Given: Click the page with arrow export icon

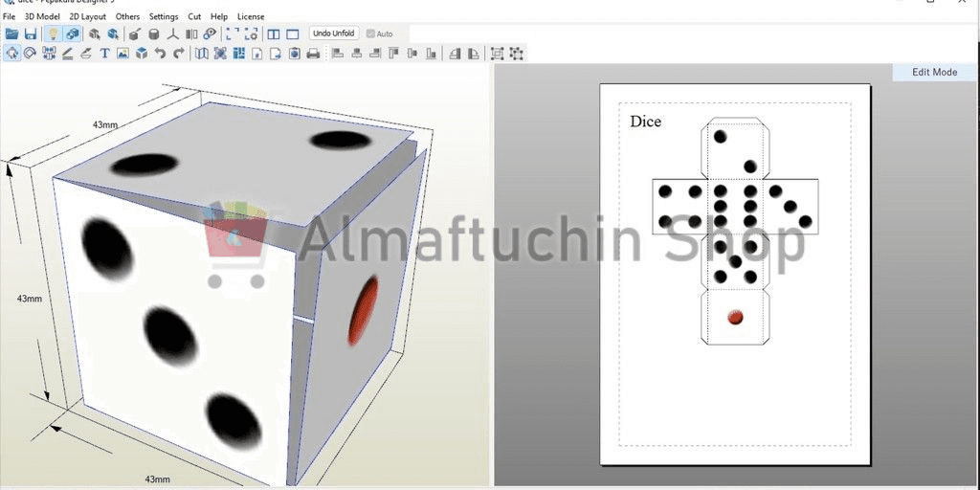Looking at the screenshot, I should (276, 54).
